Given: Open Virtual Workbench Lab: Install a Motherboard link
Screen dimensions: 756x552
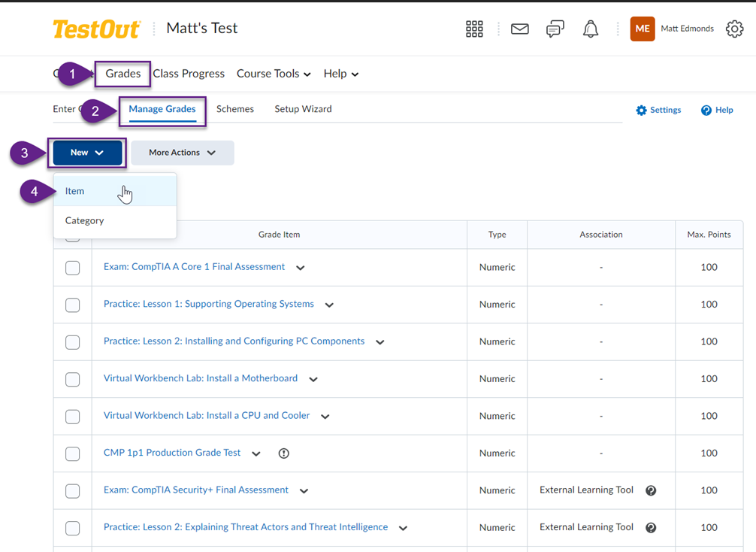Looking at the screenshot, I should tap(201, 378).
